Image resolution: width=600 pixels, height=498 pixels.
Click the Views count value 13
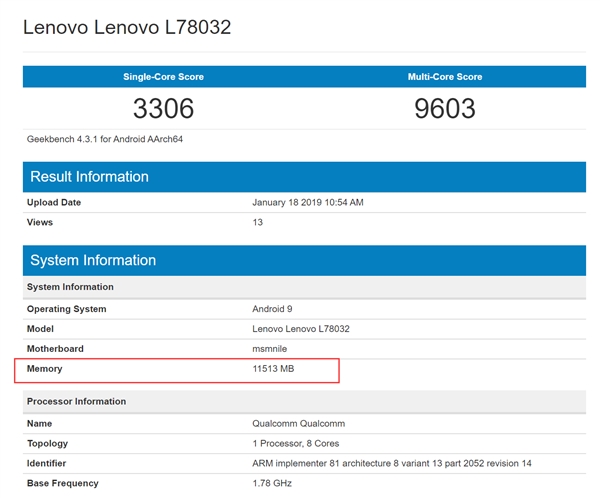[258, 222]
